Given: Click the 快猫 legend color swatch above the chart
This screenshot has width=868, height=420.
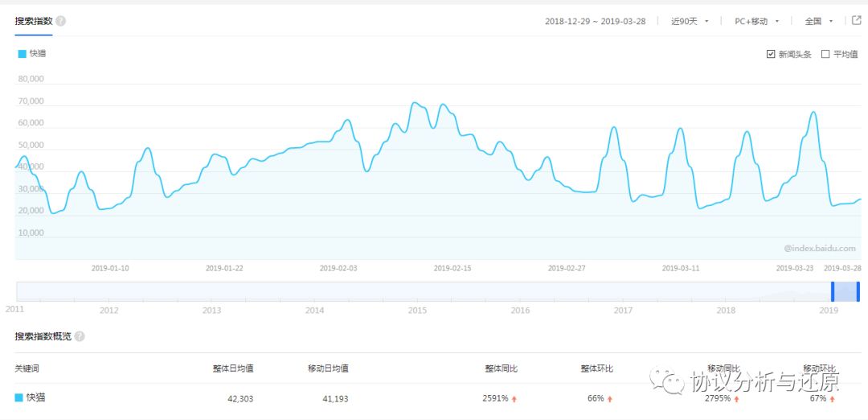Looking at the screenshot, I should click(23, 54).
